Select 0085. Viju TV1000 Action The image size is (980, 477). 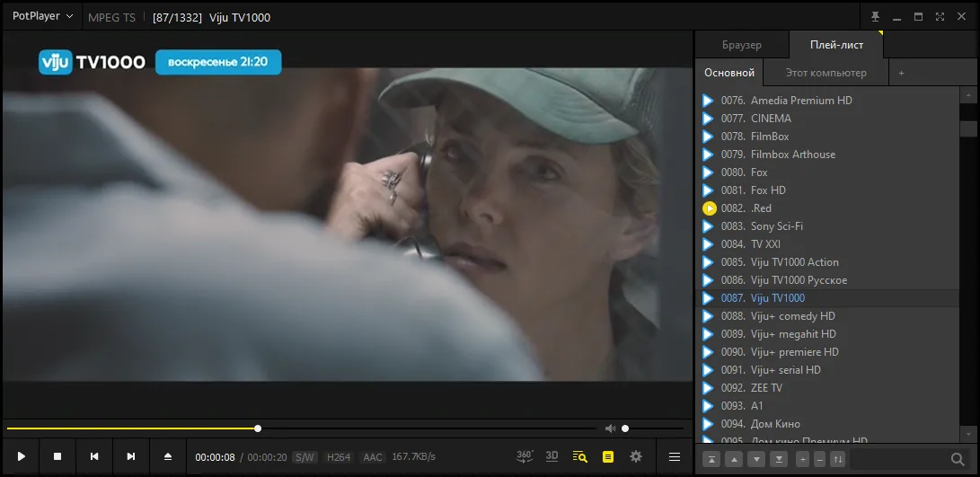827,262
